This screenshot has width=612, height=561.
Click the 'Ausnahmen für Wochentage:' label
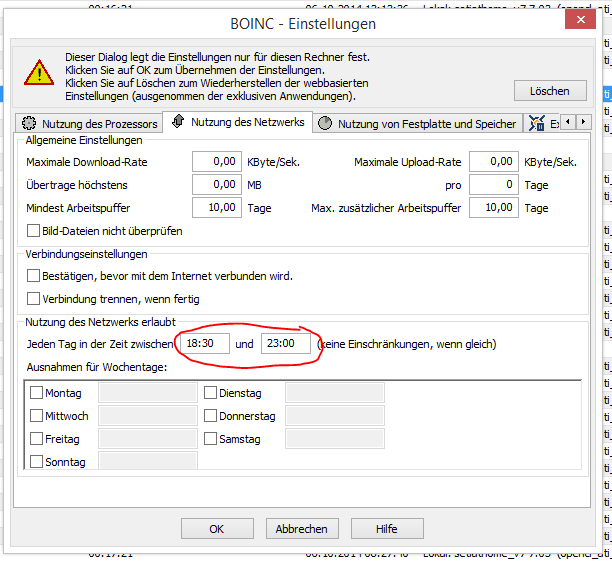[x=97, y=367]
